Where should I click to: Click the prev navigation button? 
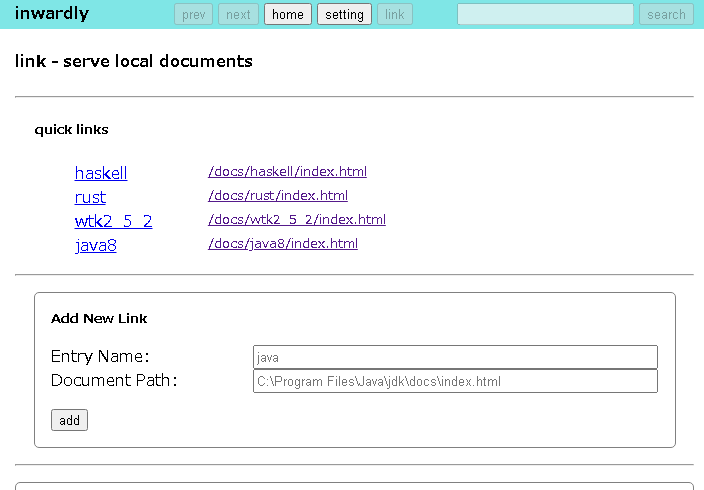(x=194, y=14)
